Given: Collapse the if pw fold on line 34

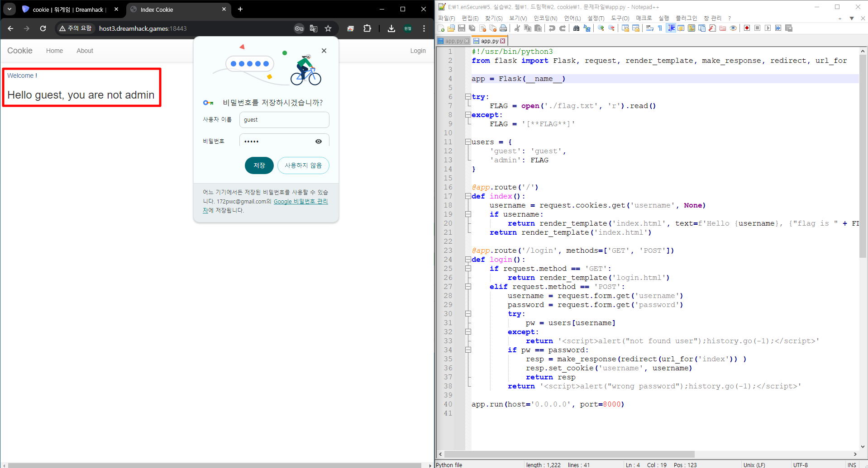Looking at the screenshot, I should 468,350.
